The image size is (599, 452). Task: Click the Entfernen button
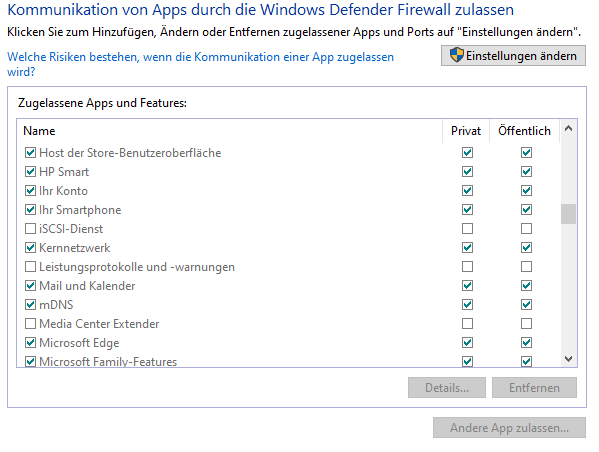(x=534, y=388)
